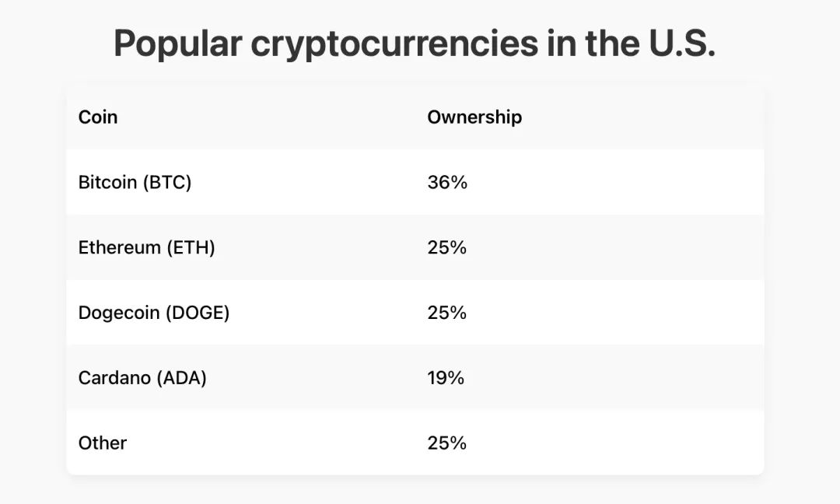Click the "(ETH)" ticker symbol
Screen dimensions: 840x504
(189, 248)
